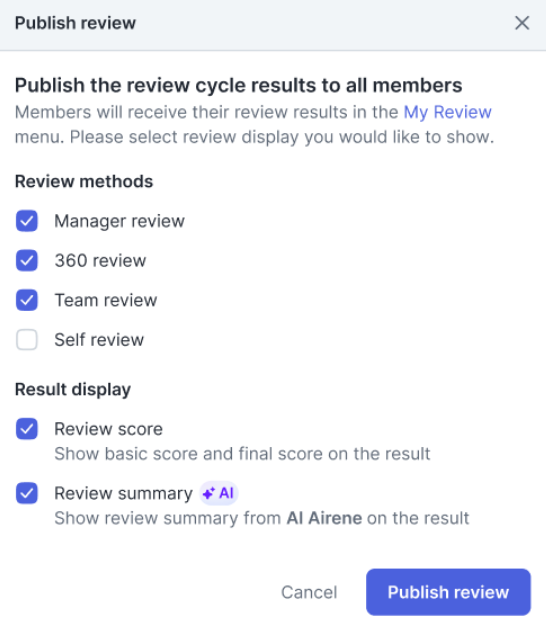Click the Review score label text

108,429
